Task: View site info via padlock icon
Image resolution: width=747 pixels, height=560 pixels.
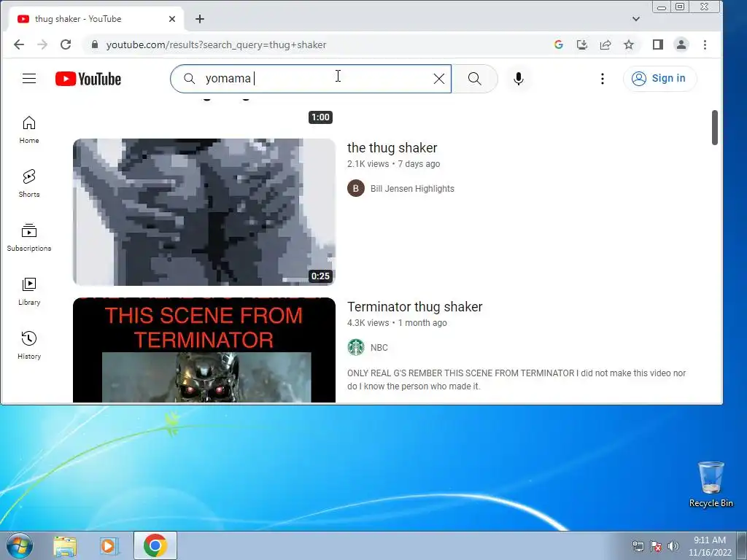Action: (95, 44)
